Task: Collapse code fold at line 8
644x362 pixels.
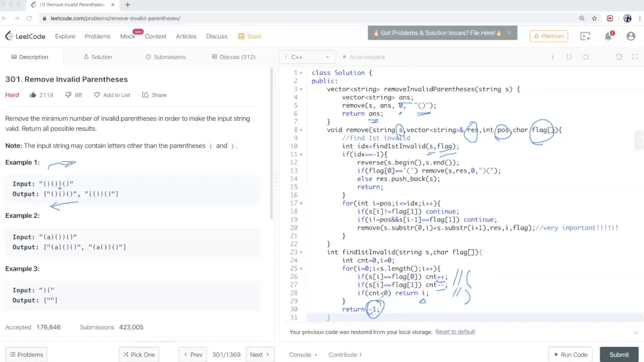Action: (301, 130)
